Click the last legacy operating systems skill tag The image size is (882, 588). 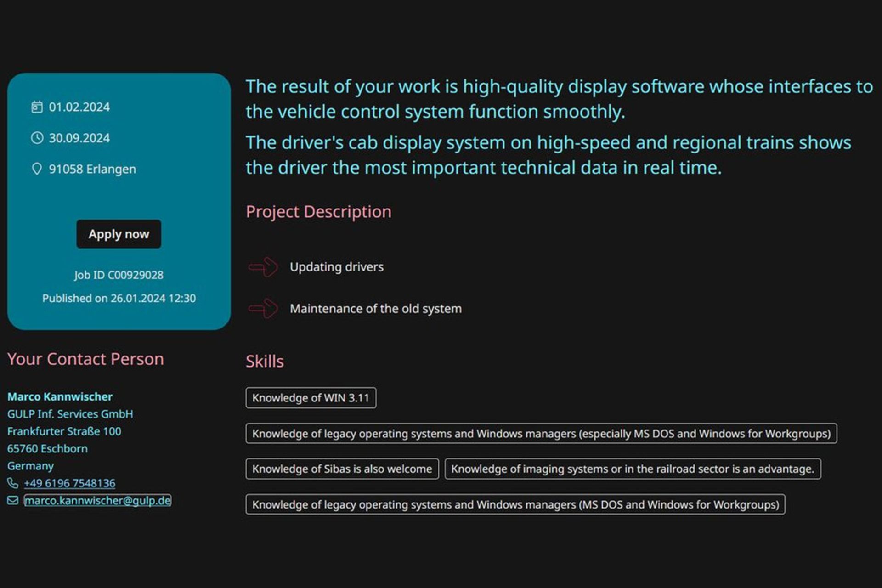click(x=515, y=504)
